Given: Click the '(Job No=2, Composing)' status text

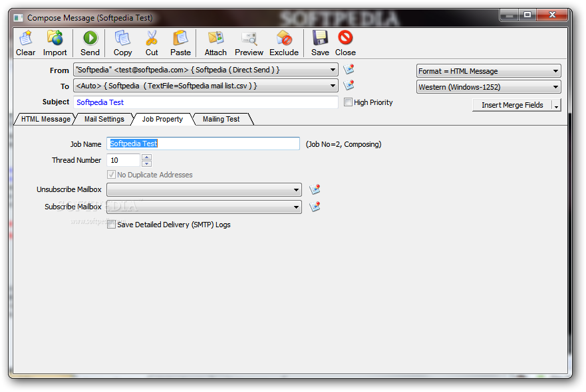Looking at the screenshot, I should (343, 144).
